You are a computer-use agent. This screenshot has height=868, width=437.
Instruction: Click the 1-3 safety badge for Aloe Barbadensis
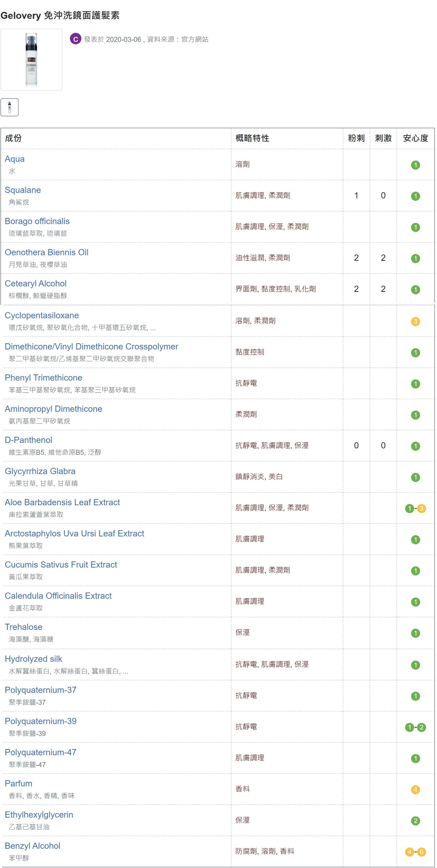pyautogui.click(x=415, y=509)
